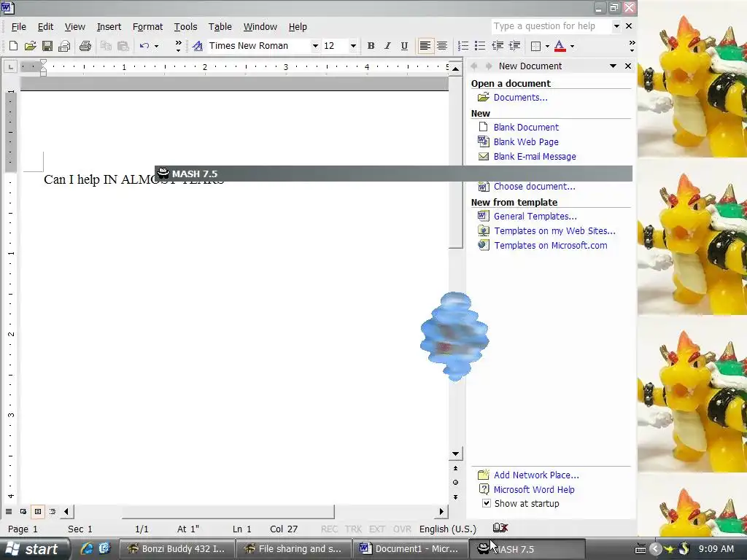
Task: Open the Undo history dropdown arrow
Action: pyautogui.click(x=156, y=46)
